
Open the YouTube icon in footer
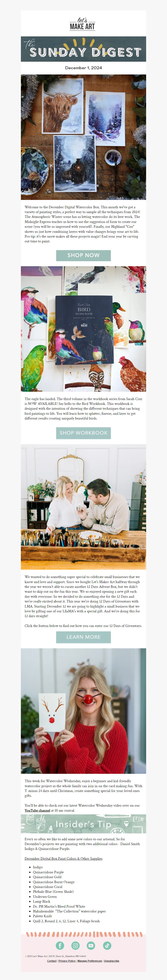click(91, 945)
